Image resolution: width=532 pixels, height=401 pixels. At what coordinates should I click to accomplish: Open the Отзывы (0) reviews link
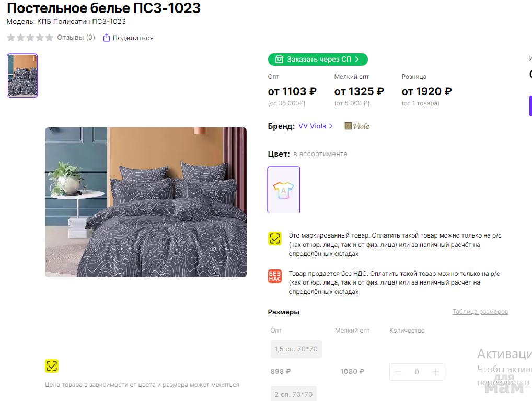(x=76, y=38)
